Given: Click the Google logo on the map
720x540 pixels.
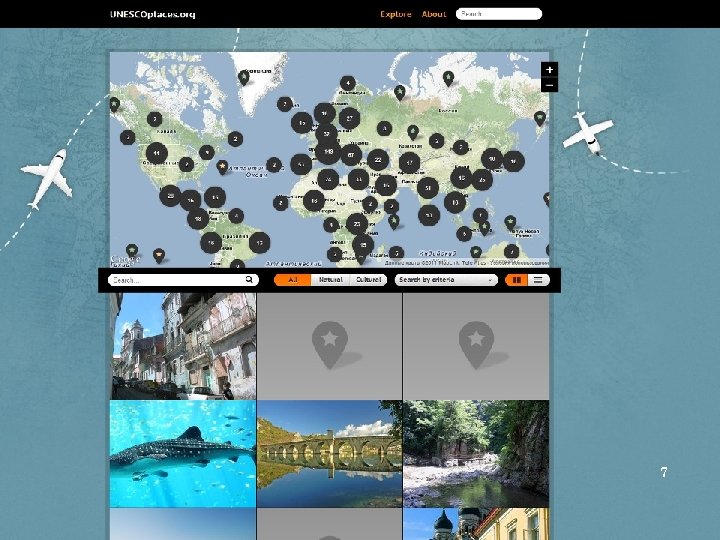Looking at the screenshot, I should point(125,260).
